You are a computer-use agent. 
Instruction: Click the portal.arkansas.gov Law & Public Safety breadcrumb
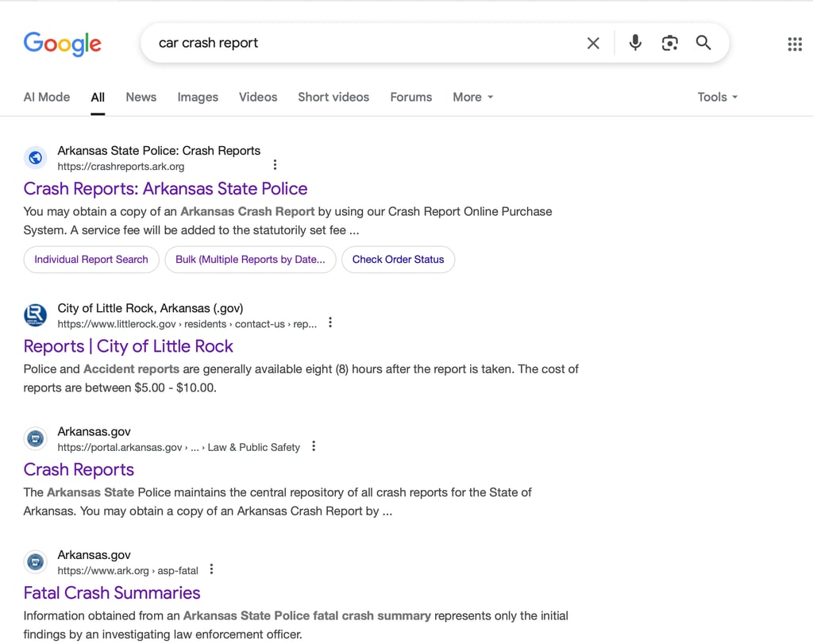[179, 448]
